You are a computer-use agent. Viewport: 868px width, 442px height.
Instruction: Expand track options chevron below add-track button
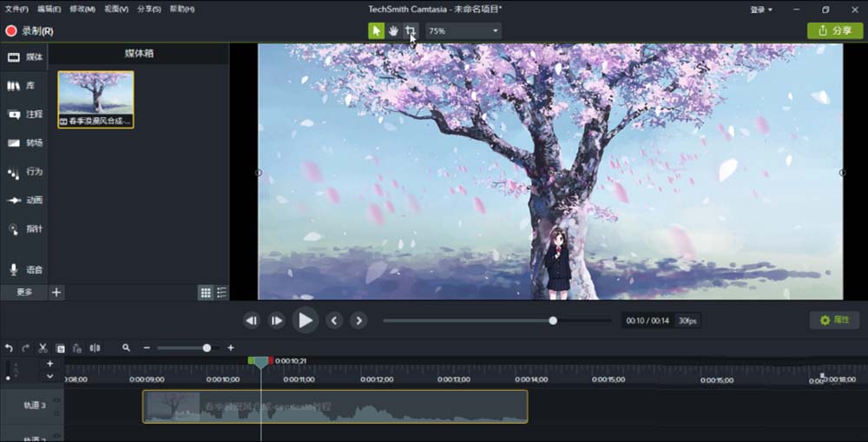(49, 376)
